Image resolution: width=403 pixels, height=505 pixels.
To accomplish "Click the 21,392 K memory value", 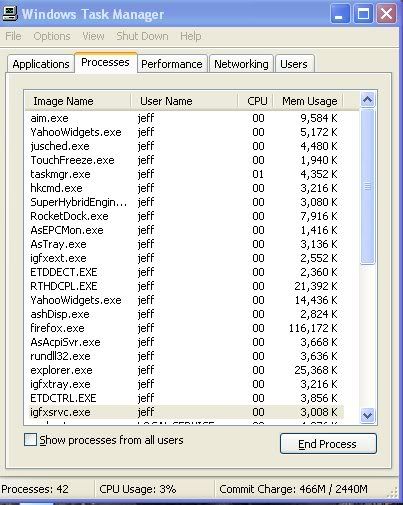I will [x=316, y=286].
